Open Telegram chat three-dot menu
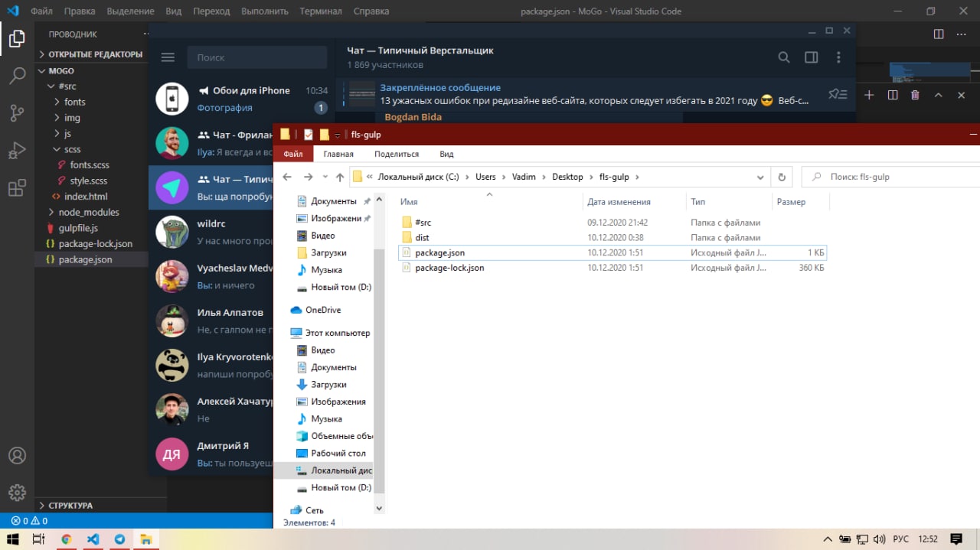 pyautogui.click(x=839, y=57)
